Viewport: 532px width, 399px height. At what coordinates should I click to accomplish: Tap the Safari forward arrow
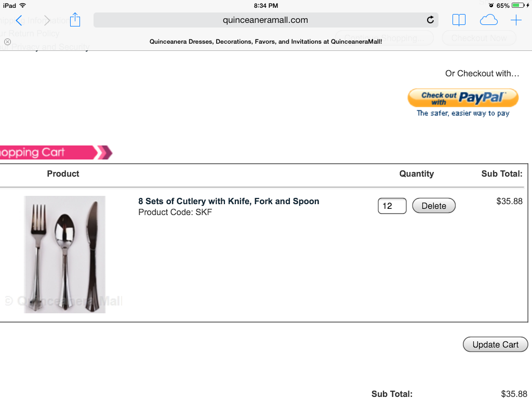pos(47,20)
